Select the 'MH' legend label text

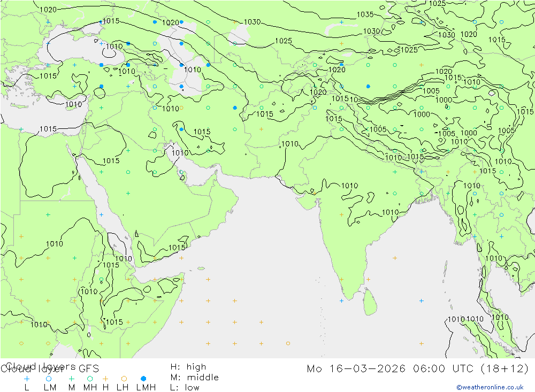coord(90,388)
